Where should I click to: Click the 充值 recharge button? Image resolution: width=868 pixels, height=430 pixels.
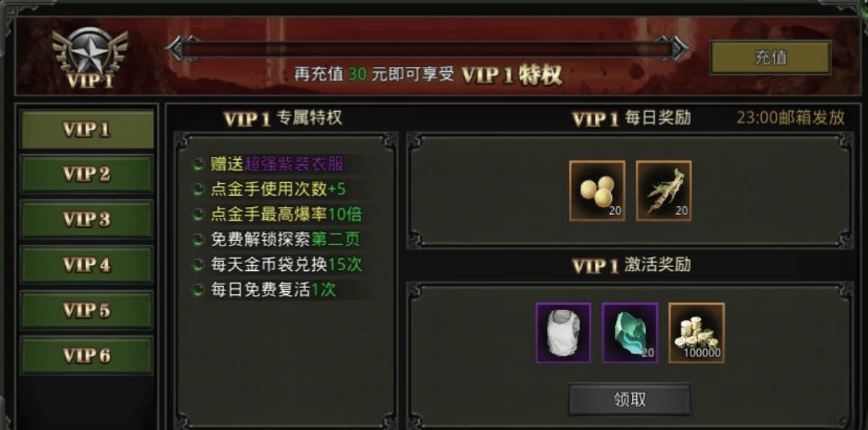[x=771, y=57]
